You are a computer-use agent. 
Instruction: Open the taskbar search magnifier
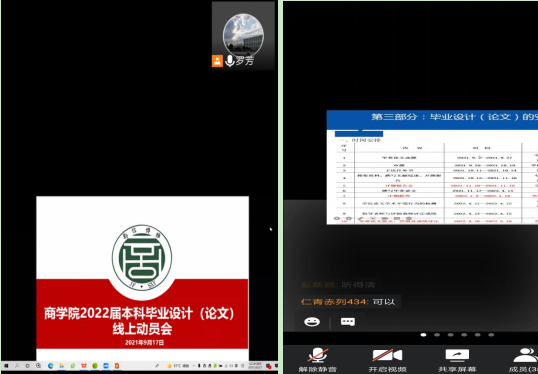(x=17, y=366)
